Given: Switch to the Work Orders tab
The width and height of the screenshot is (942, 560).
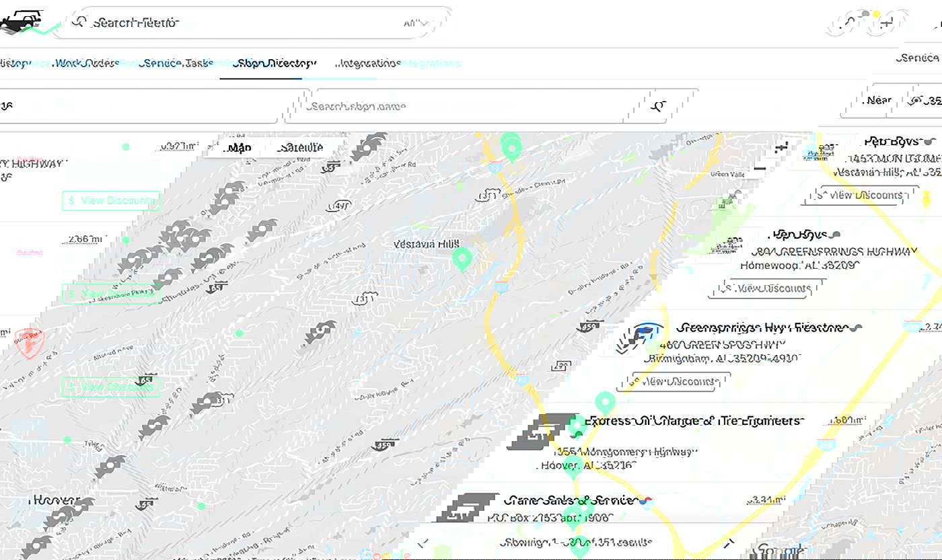Looking at the screenshot, I should point(87,63).
